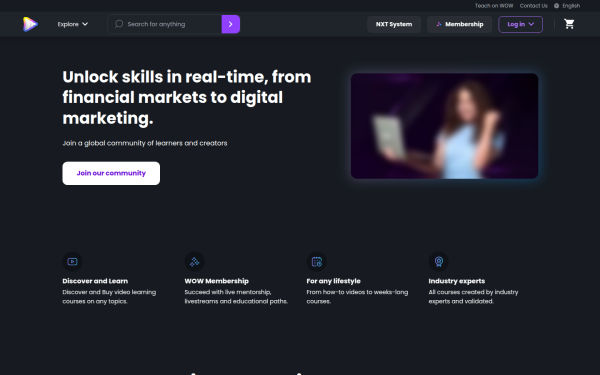Click the Discover and Learn video icon
Screen dimensions: 600x375
tap(72, 262)
